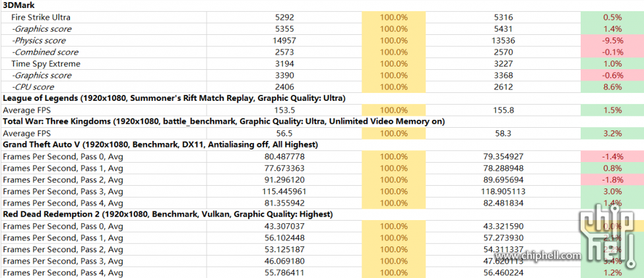Screen dimensions: 644x278
Task: Select the cell with value 2570
Action: tap(503, 52)
